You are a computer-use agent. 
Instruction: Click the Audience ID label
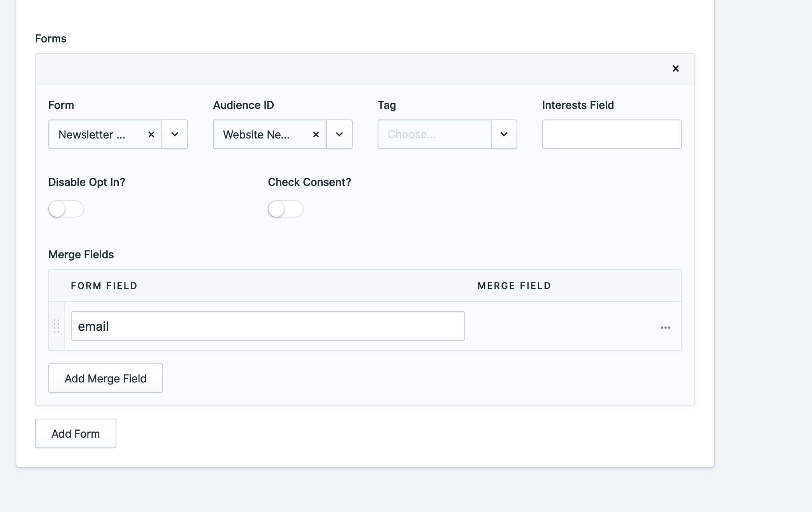coord(243,105)
